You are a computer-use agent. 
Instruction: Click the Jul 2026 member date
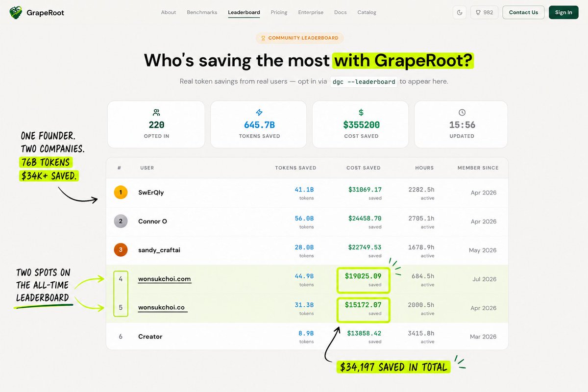(485, 279)
